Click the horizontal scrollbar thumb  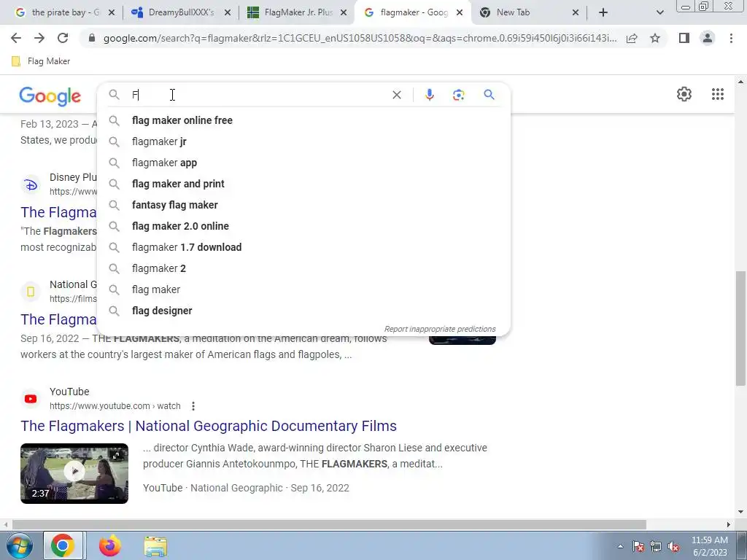coord(329,525)
